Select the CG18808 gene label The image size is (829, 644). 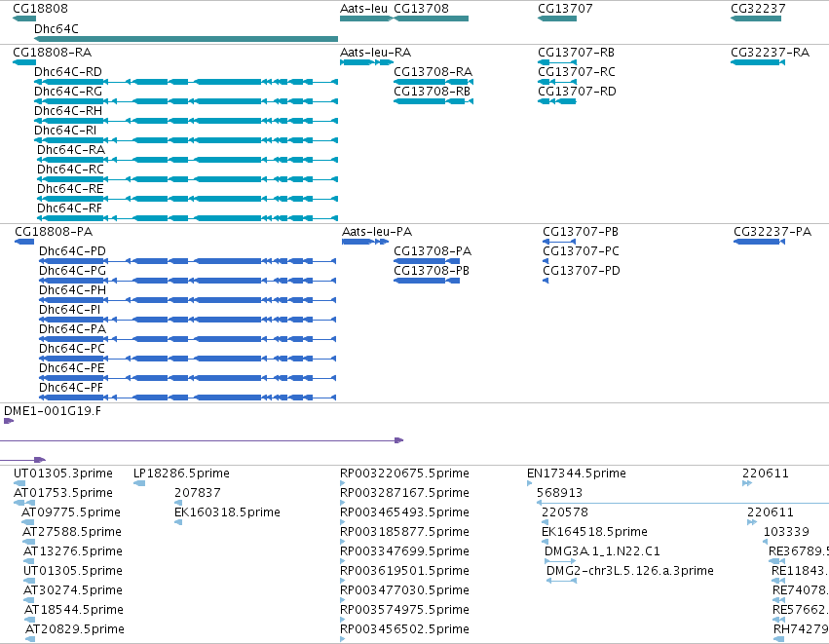click(x=40, y=9)
